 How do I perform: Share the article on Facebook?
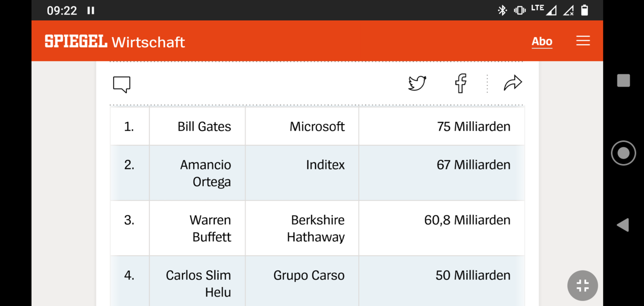pyautogui.click(x=460, y=83)
